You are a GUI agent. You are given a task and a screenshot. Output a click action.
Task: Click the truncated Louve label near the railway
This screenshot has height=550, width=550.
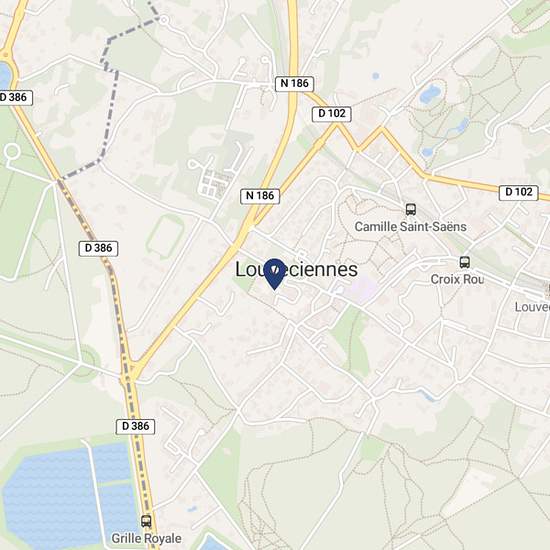click(532, 307)
